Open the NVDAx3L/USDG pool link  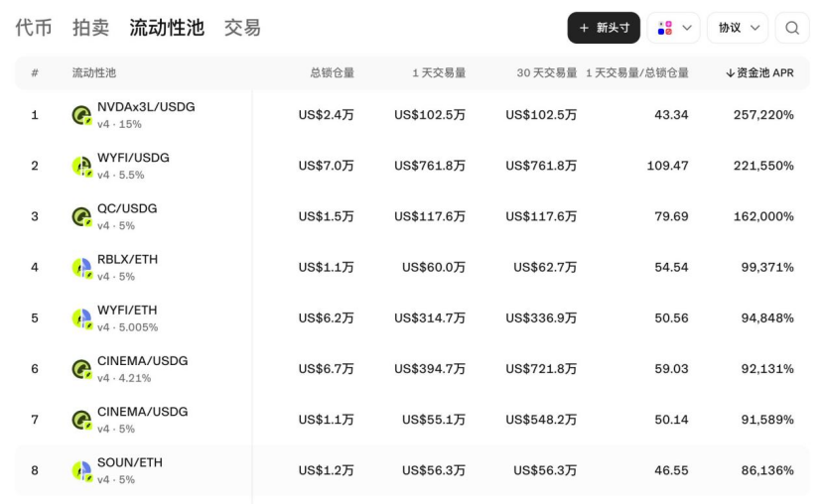pyautogui.click(x=146, y=107)
